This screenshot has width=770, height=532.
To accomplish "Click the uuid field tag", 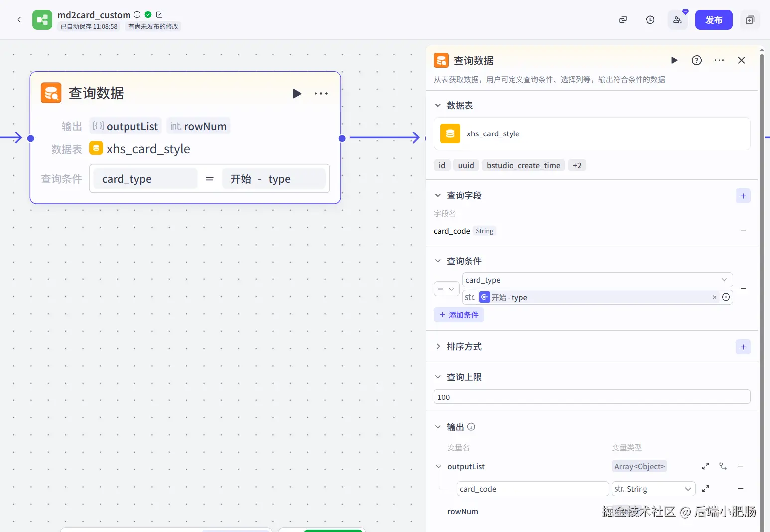I will point(466,165).
